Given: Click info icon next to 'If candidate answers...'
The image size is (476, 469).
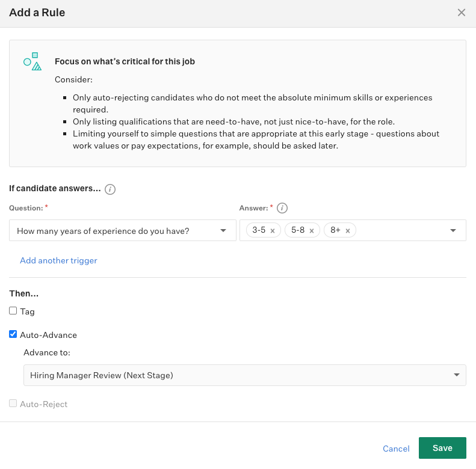Looking at the screenshot, I should (110, 189).
